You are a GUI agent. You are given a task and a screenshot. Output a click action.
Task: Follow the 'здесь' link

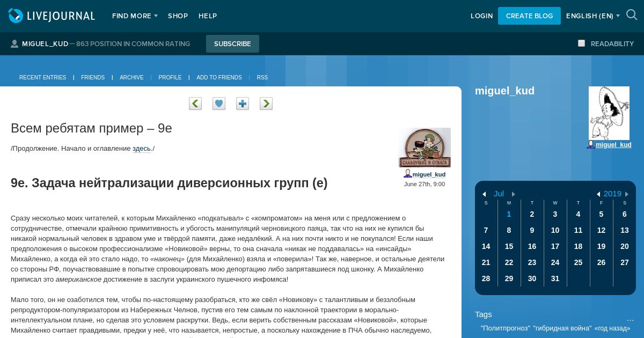pyautogui.click(x=142, y=149)
